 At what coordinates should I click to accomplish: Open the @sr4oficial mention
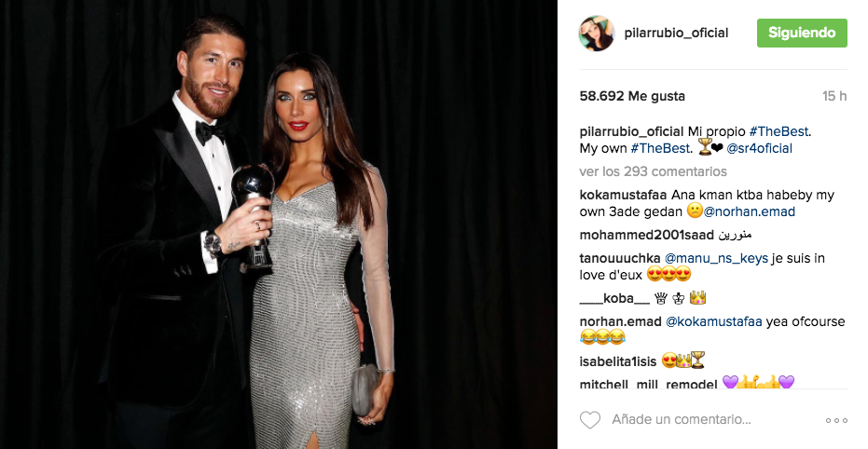coord(759,148)
